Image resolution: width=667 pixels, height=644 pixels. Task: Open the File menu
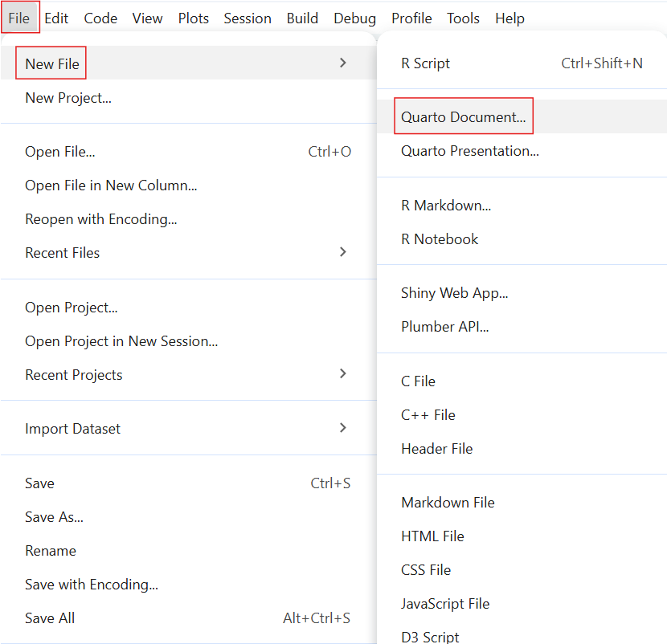point(19,18)
